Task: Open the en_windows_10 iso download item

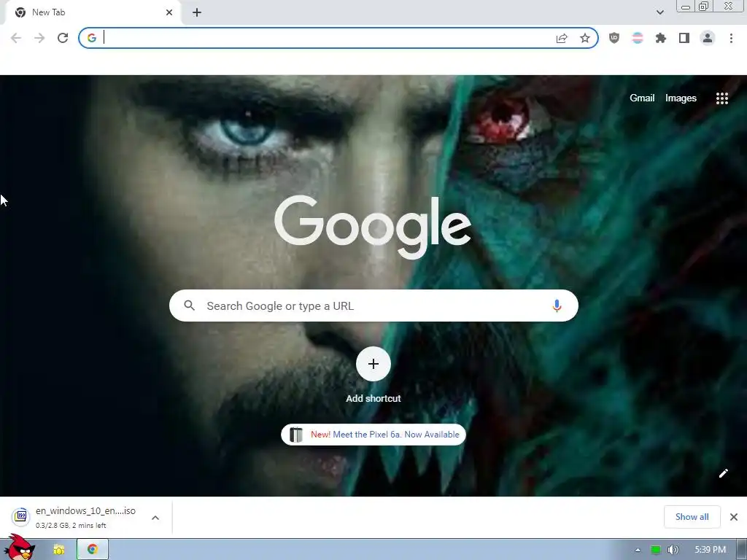Action: pos(76,517)
